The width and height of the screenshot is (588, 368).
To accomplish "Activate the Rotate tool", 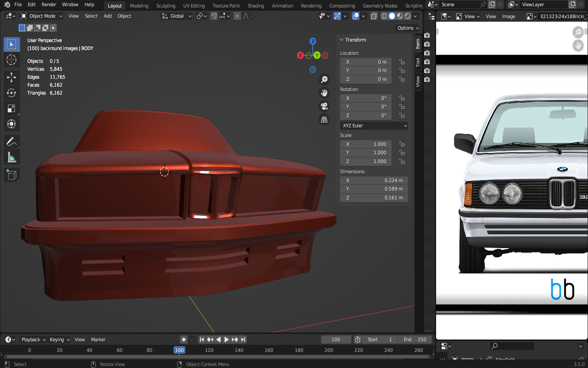I will pyautogui.click(x=11, y=93).
